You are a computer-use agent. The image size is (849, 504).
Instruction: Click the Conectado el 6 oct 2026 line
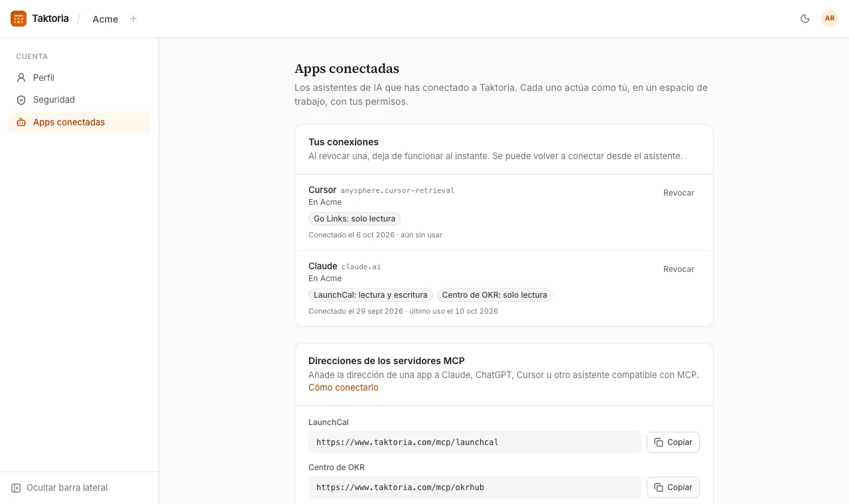(375, 235)
